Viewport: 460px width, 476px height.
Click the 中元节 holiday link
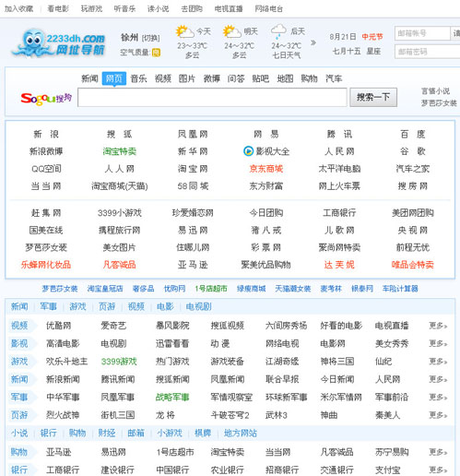tap(372, 37)
